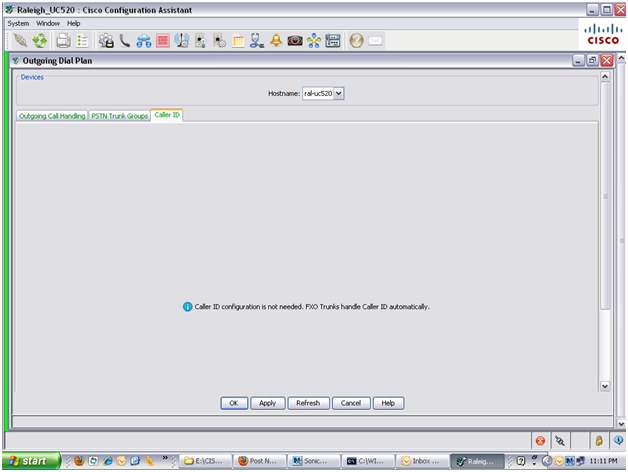Screen dimensions: 628x472
Task: Click the blue info icon in status bar
Action: 618,440
